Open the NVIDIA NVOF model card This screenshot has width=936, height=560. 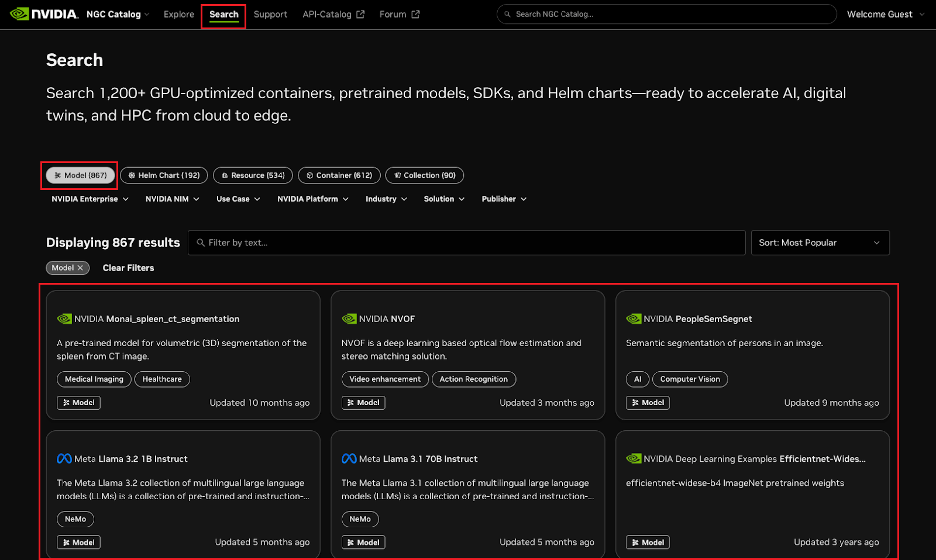(467, 355)
